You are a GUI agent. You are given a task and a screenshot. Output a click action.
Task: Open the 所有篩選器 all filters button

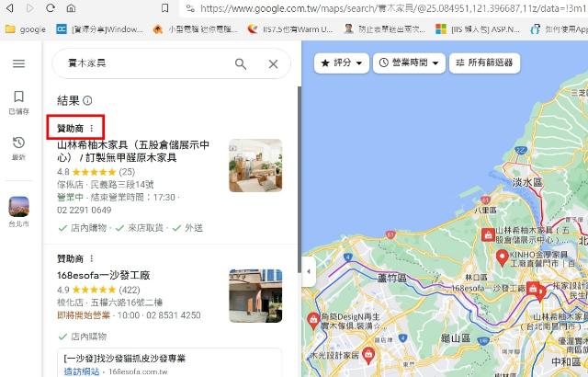(484, 63)
